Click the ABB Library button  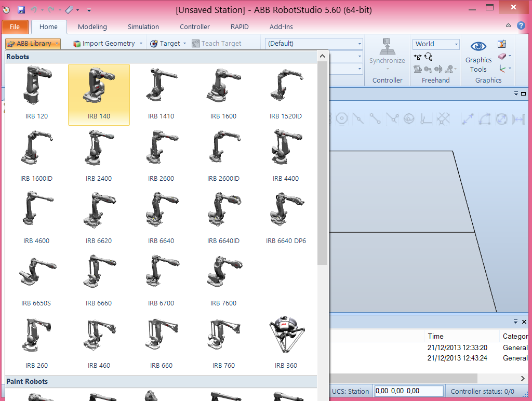[x=32, y=44]
